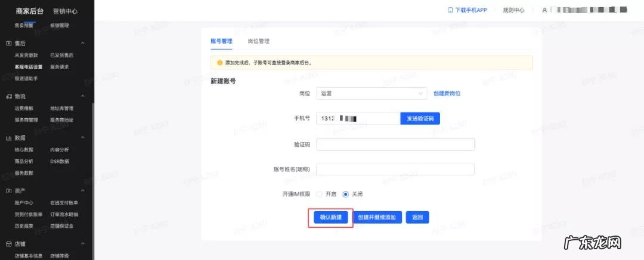This screenshot has height=260, width=644.
Task: Focus the 账号姓名(昵称) input field
Action: 395,169
